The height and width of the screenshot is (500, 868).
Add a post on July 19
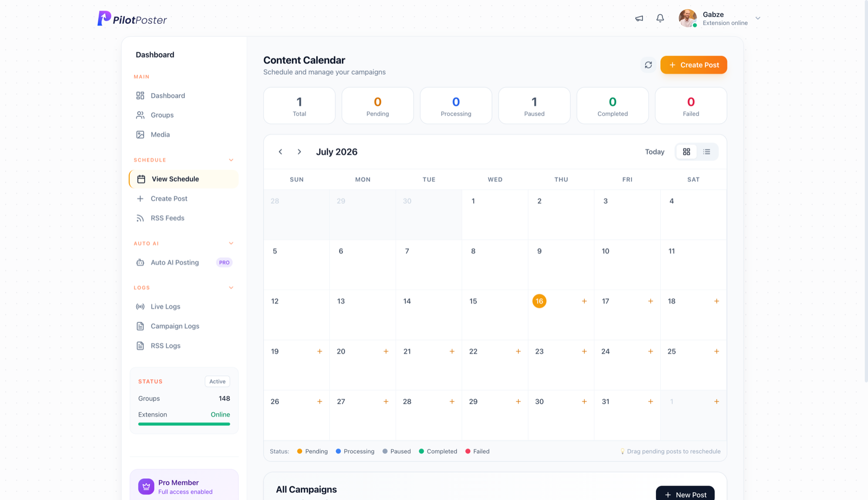(x=320, y=351)
